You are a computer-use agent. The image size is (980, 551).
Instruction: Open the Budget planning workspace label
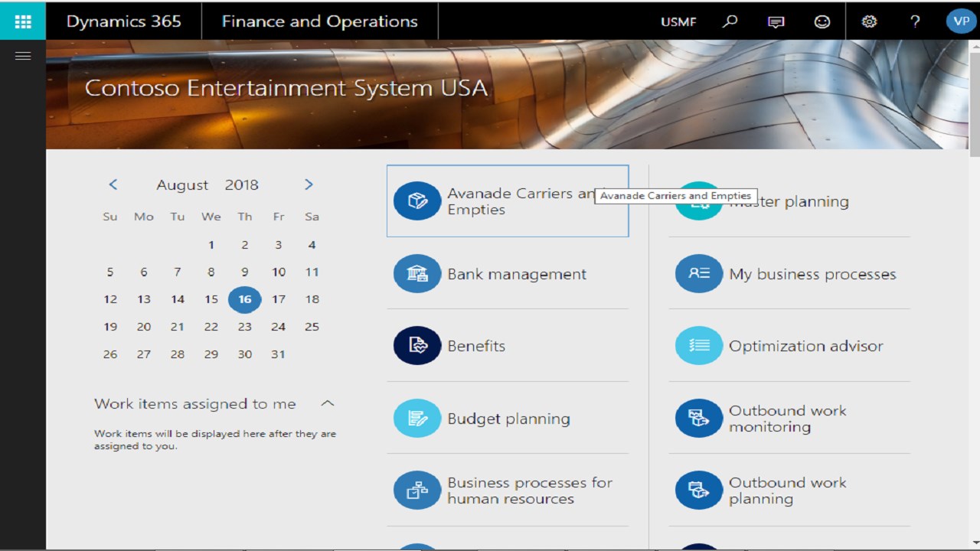click(x=508, y=419)
